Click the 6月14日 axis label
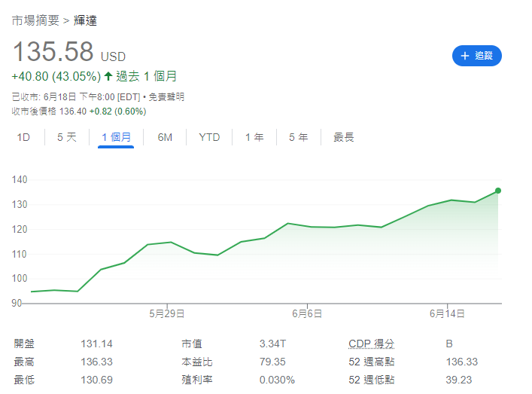 tap(447, 313)
